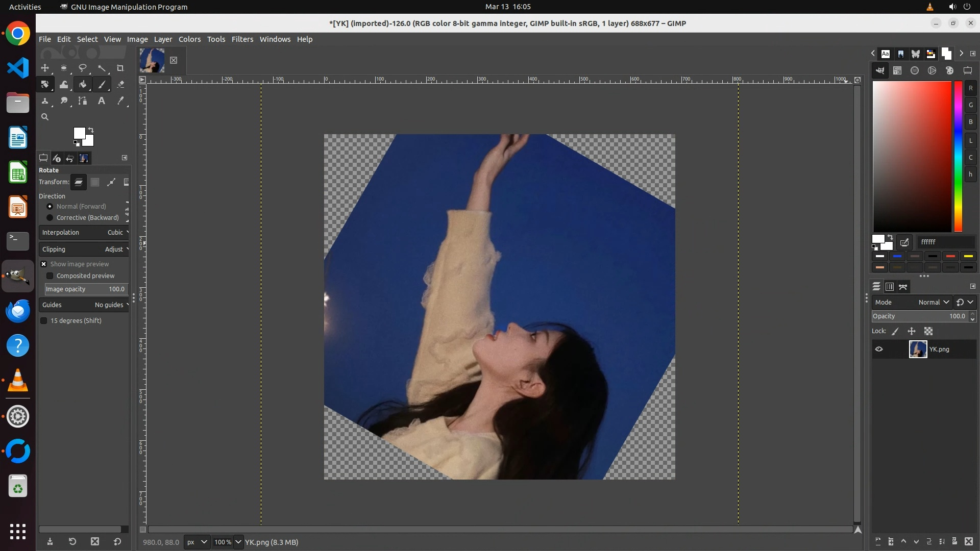Viewport: 980px width, 551px height.
Task: Hide YK.png layer via eye icon
Action: point(879,349)
